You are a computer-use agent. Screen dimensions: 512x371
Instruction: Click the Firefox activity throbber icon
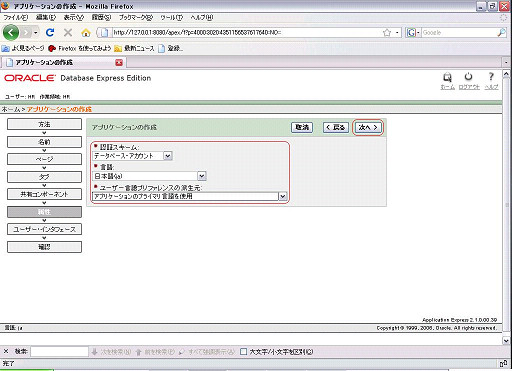point(504,18)
